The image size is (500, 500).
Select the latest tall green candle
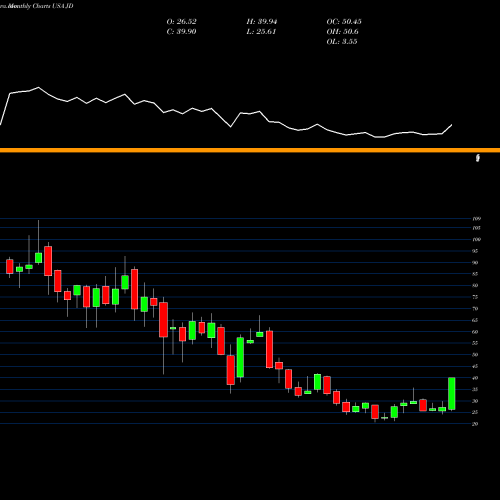pos(452,394)
